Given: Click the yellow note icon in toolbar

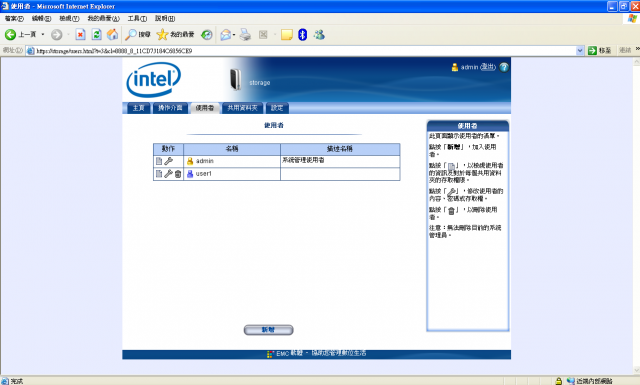Looking at the screenshot, I should point(287,35).
